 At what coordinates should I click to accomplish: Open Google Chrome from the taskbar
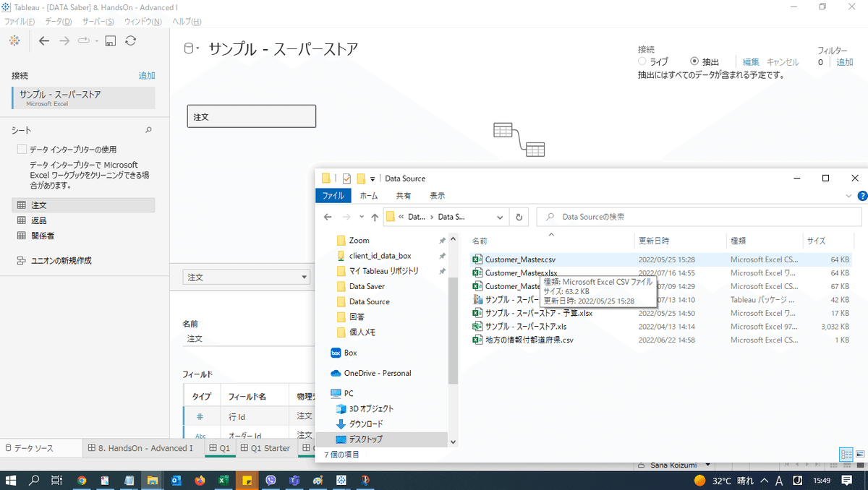coord(81,480)
